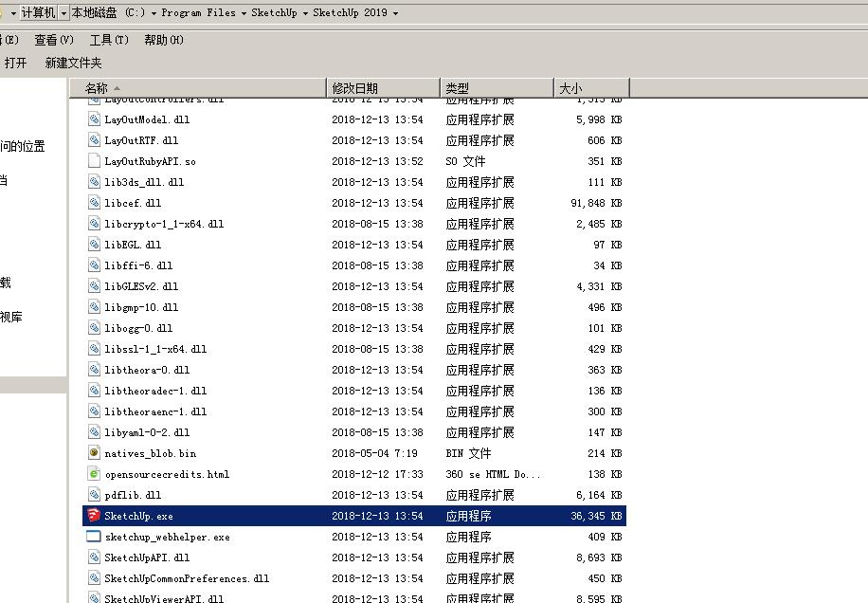Sort by 类型 column header
Screen dimensions: 868x603
497,88
